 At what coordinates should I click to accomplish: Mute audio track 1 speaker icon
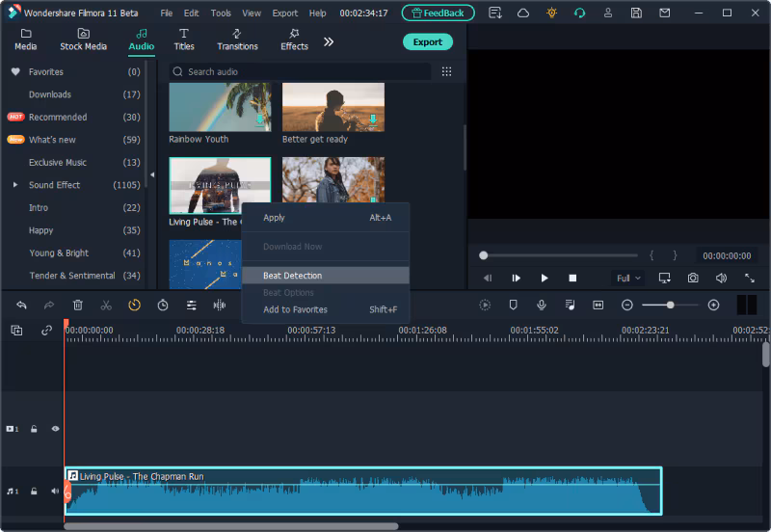(x=55, y=491)
